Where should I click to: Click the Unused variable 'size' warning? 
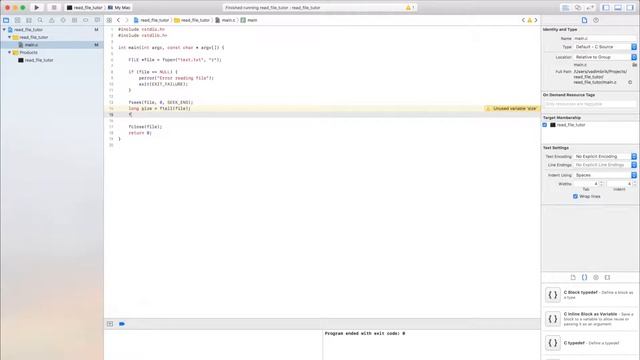pyautogui.click(x=511, y=109)
